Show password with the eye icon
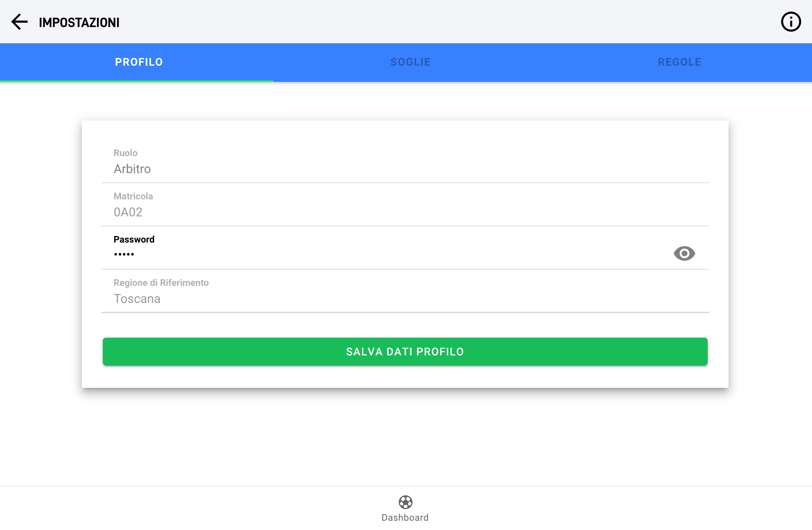The image size is (812, 530). pyautogui.click(x=684, y=253)
